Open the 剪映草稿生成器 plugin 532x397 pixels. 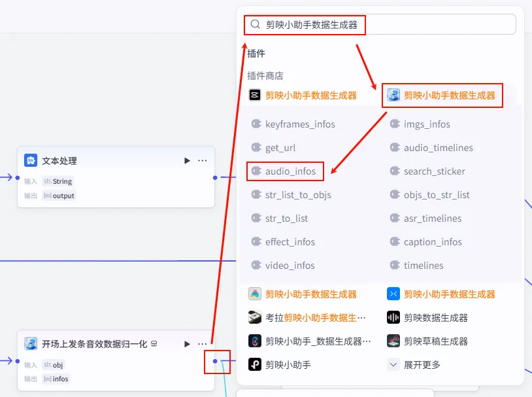427,341
